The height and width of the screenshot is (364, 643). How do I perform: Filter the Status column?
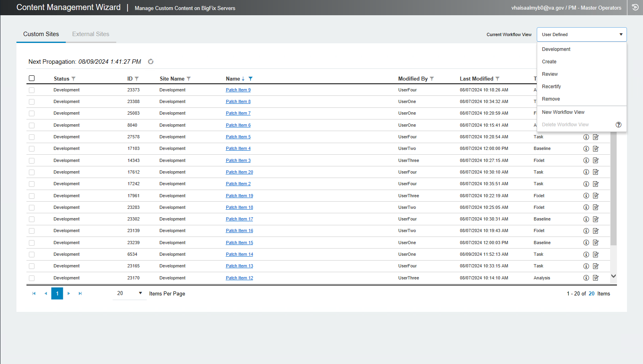pyautogui.click(x=73, y=79)
